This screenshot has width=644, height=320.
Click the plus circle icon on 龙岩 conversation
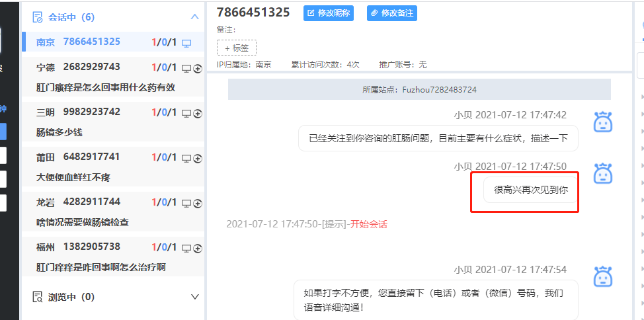(x=198, y=204)
